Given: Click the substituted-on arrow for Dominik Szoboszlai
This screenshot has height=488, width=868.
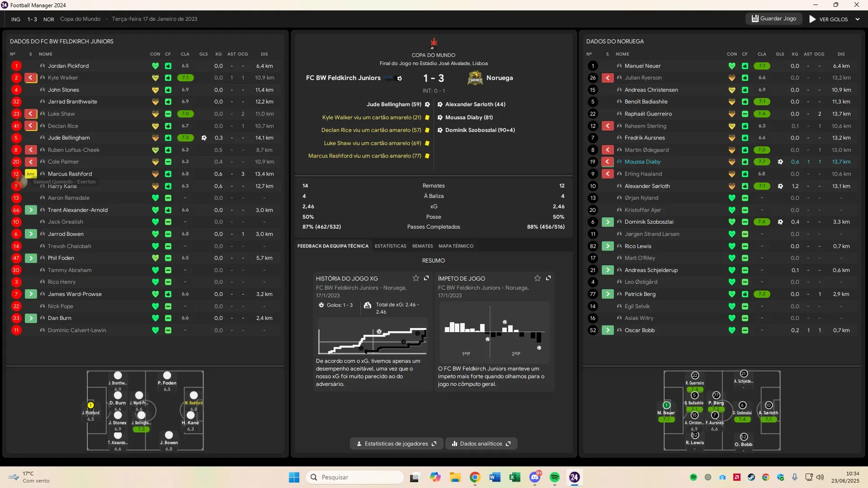Looking at the screenshot, I should coord(608,222).
